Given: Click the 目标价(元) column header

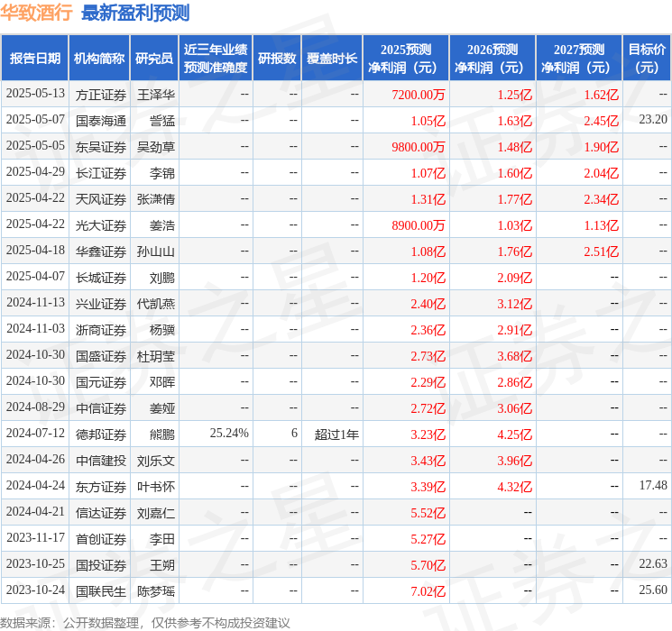Looking at the screenshot, I should [x=646, y=59].
